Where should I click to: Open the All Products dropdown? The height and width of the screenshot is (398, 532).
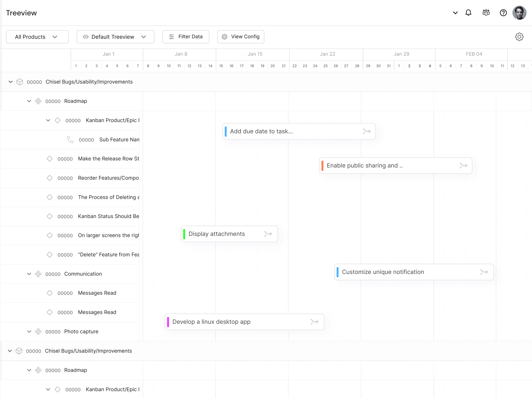click(37, 37)
